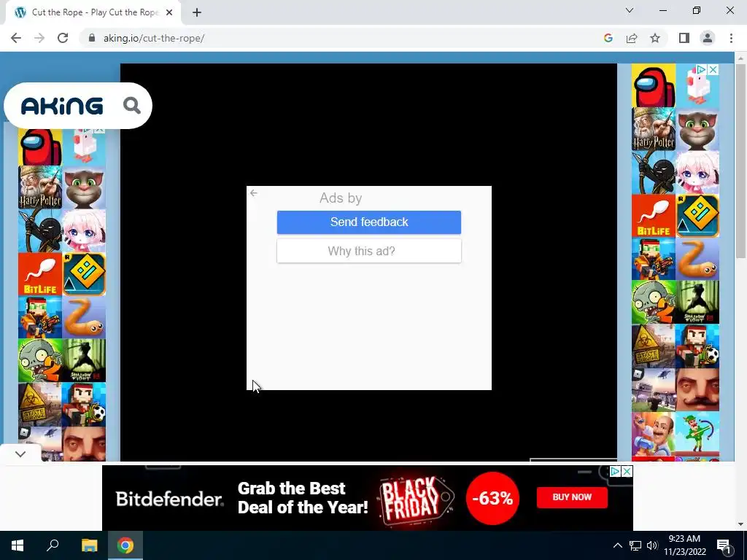Close the Bitdefender banner ad

(627, 472)
